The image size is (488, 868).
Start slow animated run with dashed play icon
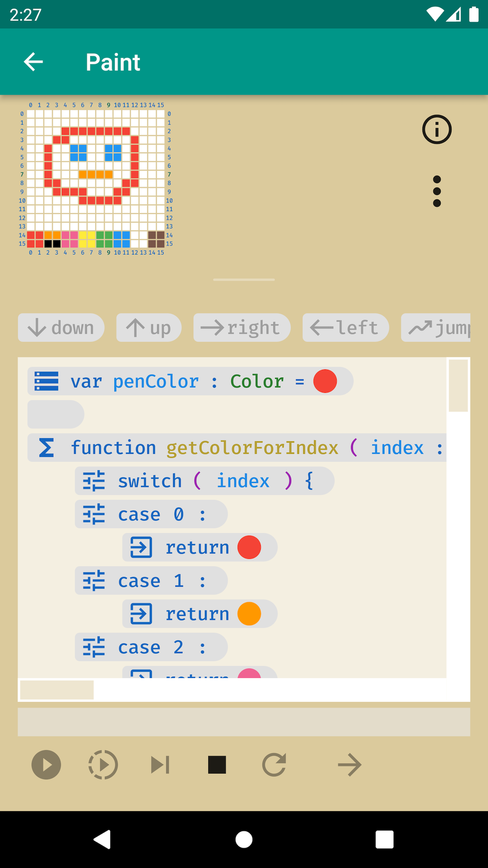[103, 765]
